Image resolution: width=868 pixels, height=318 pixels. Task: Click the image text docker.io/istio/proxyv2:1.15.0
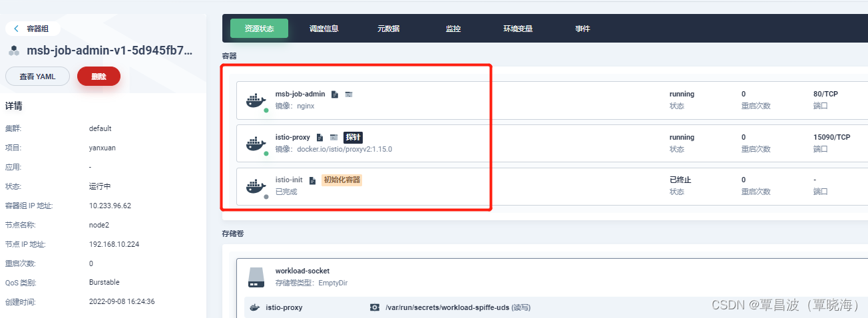(345, 149)
